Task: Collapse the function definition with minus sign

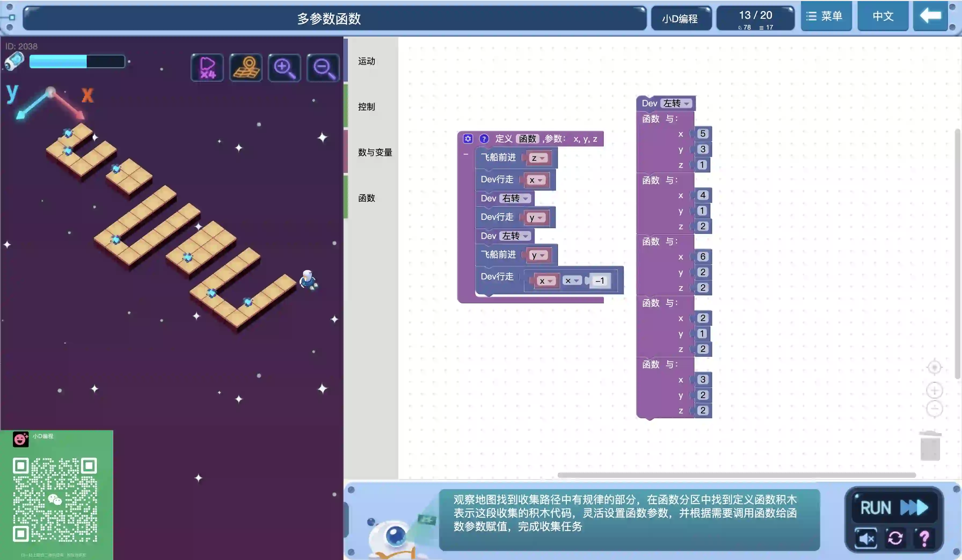Action: point(466,154)
